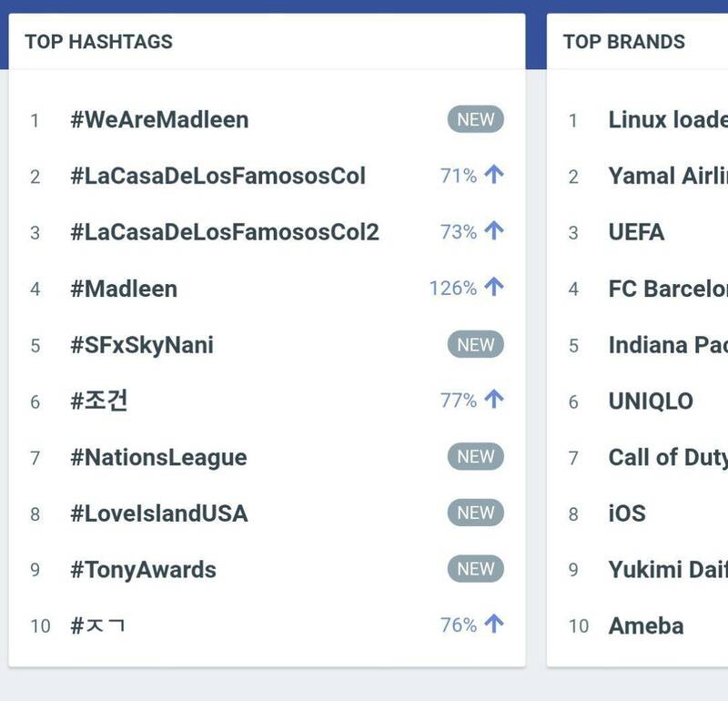
Task: Click the Ameba brand
Action: tap(646, 625)
